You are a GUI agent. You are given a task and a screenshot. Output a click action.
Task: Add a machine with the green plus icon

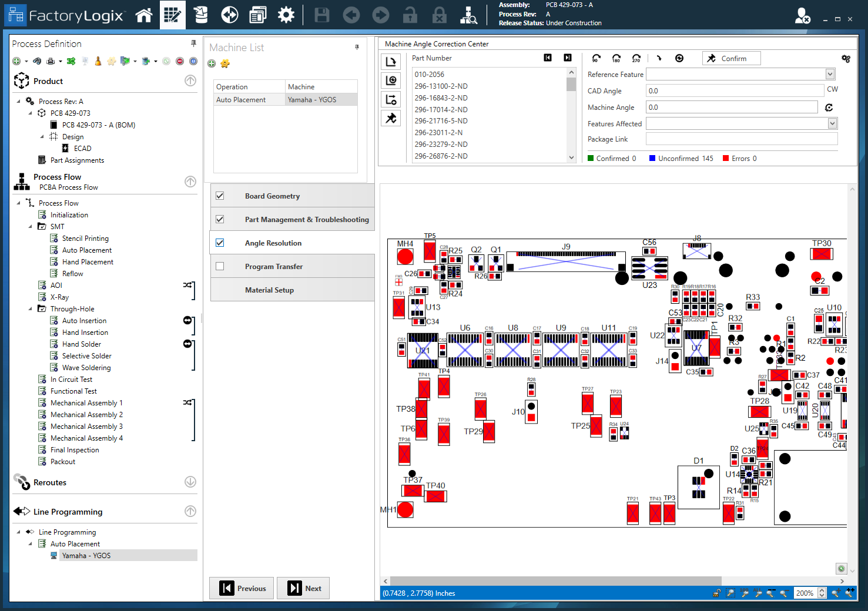212,63
